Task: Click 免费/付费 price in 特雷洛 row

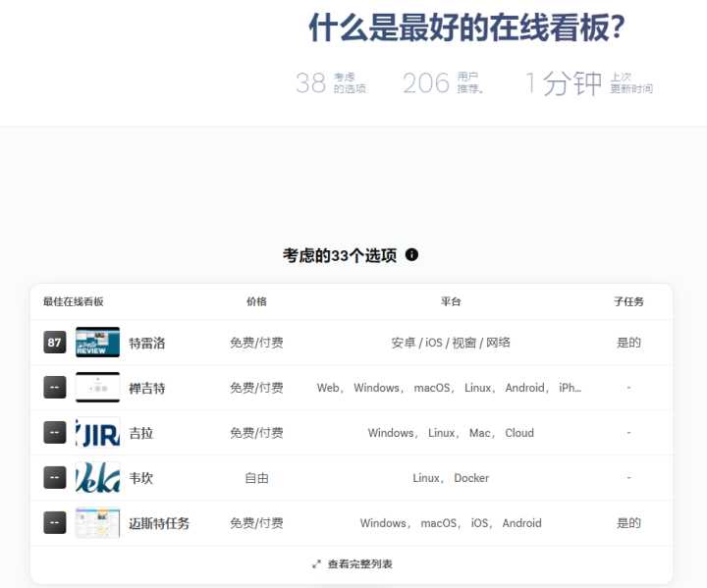Action: coord(256,343)
